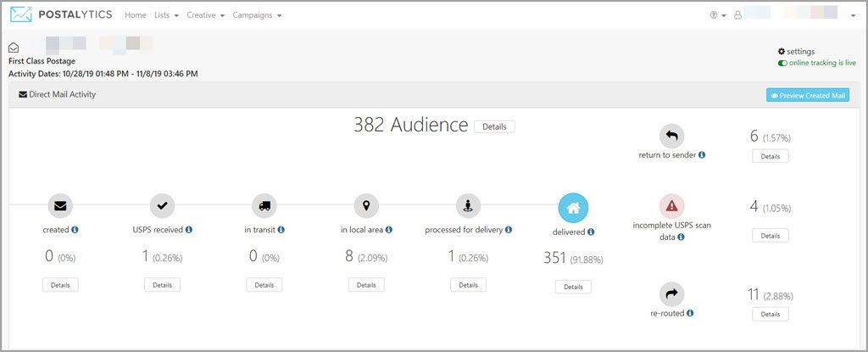Click the delivered house icon
Viewport: 868px width, 352px height.
click(x=574, y=208)
